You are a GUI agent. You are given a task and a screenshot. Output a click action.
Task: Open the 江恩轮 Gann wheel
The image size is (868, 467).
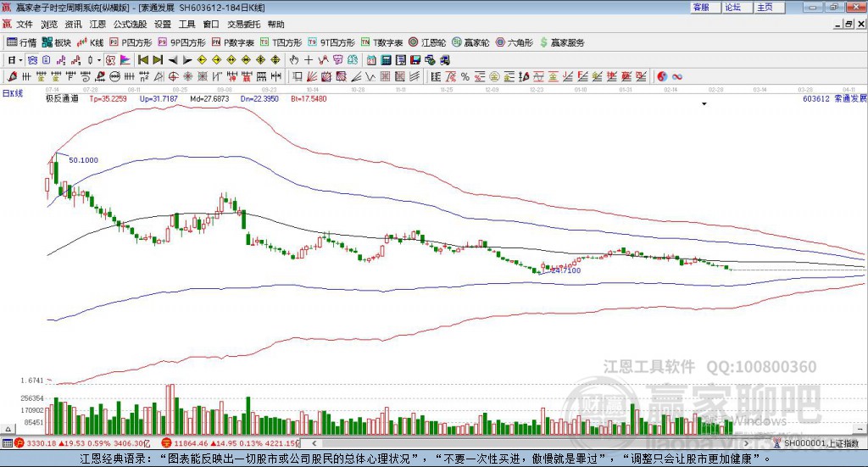click(427, 42)
